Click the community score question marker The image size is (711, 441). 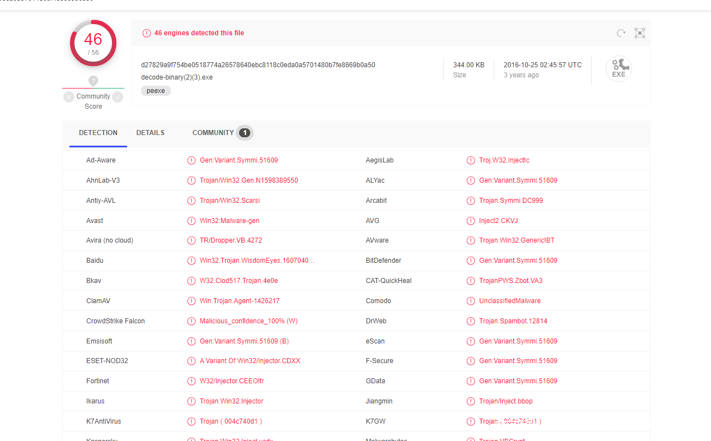pos(93,81)
